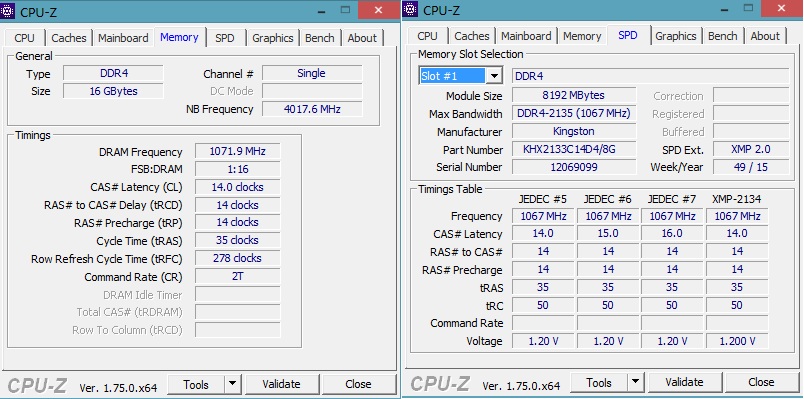This screenshot has height=399, width=804.
Task: Open Bench tab in left window
Action: (x=319, y=38)
